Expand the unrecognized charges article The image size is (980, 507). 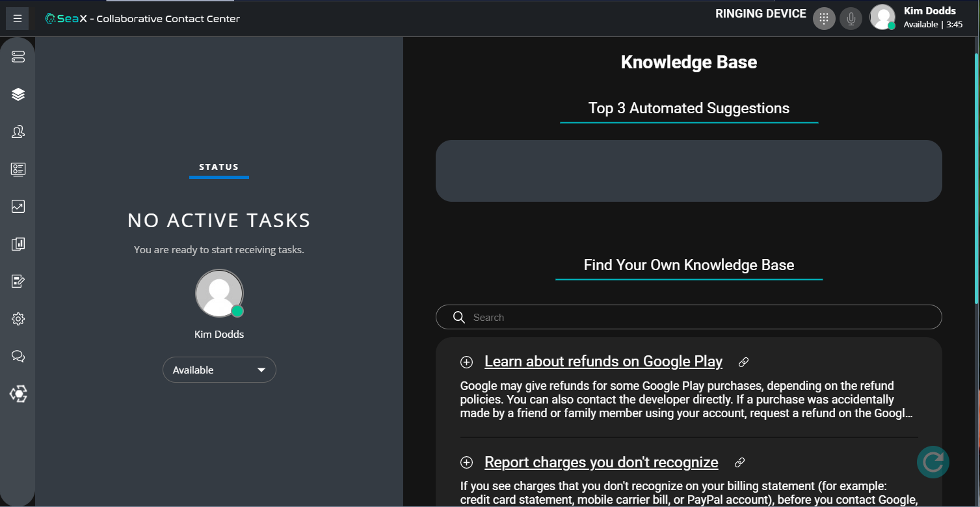(466, 462)
